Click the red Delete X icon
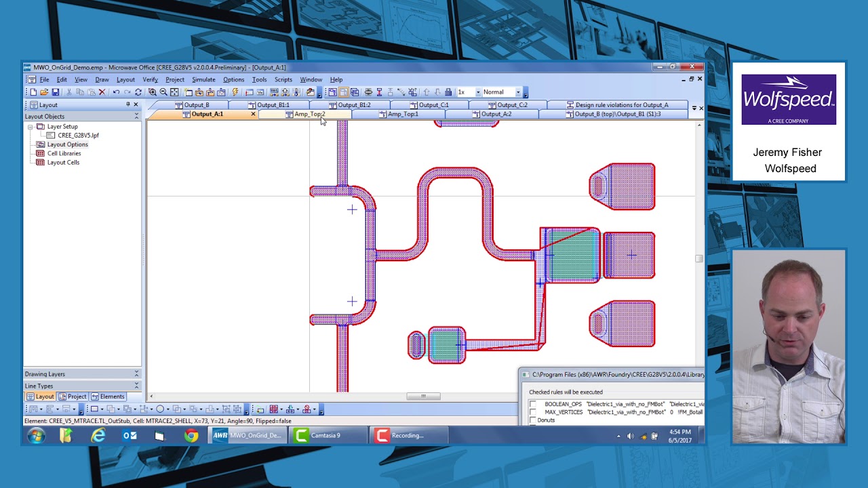 point(102,92)
